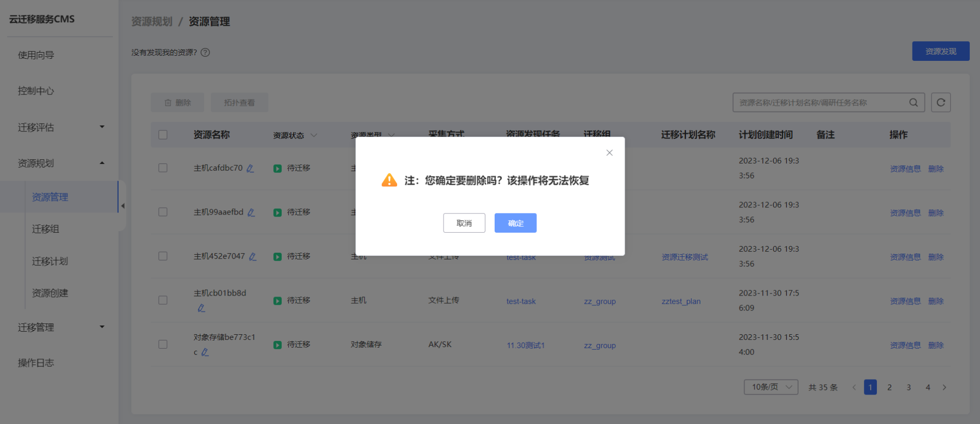Open the zztest_plan migration plan link
Screen dimensions: 980x424
[x=681, y=301]
